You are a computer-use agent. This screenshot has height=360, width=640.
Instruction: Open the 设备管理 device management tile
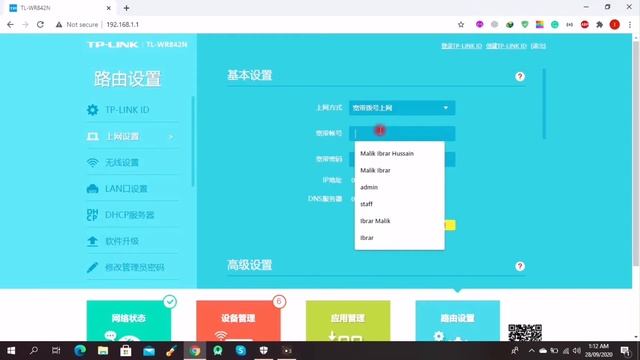[238, 321]
